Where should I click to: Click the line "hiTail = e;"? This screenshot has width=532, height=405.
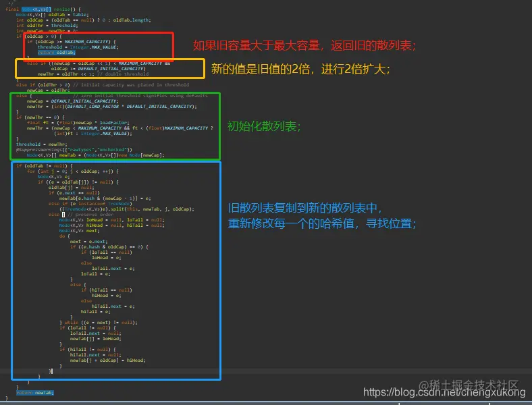pyautogui.click(x=96, y=312)
